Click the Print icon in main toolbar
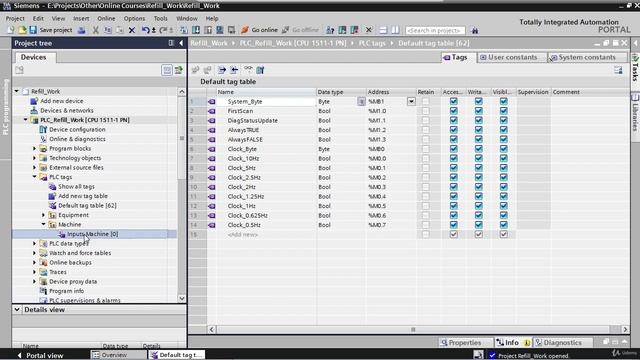The width and height of the screenshot is (640, 360). pos(82,30)
